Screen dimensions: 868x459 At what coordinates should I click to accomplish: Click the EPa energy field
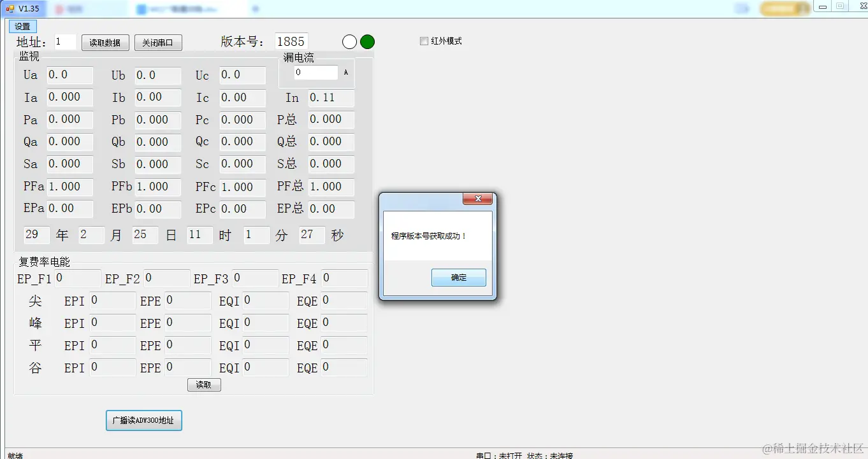pos(70,209)
